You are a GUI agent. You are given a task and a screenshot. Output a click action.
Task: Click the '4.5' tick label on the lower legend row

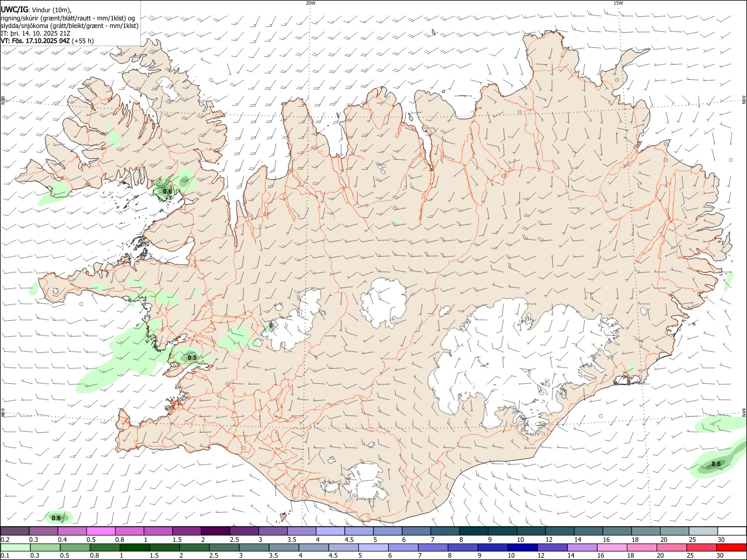click(x=333, y=556)
